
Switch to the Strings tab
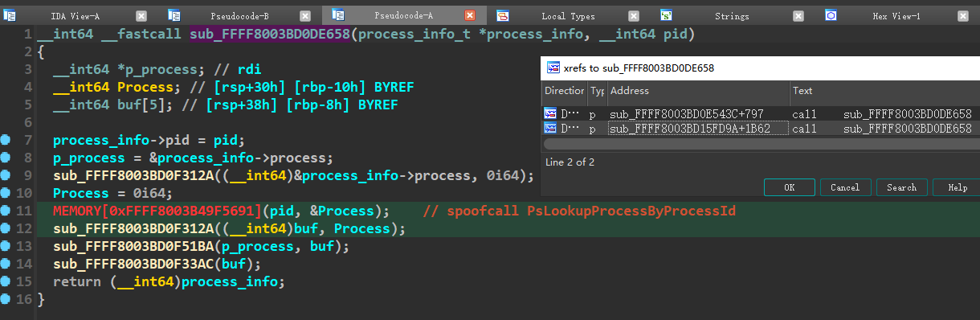point(732,15)
